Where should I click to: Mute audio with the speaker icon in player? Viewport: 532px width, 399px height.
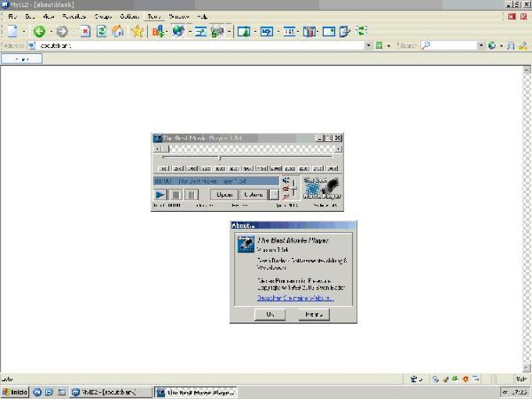click(x=286, y=180)
